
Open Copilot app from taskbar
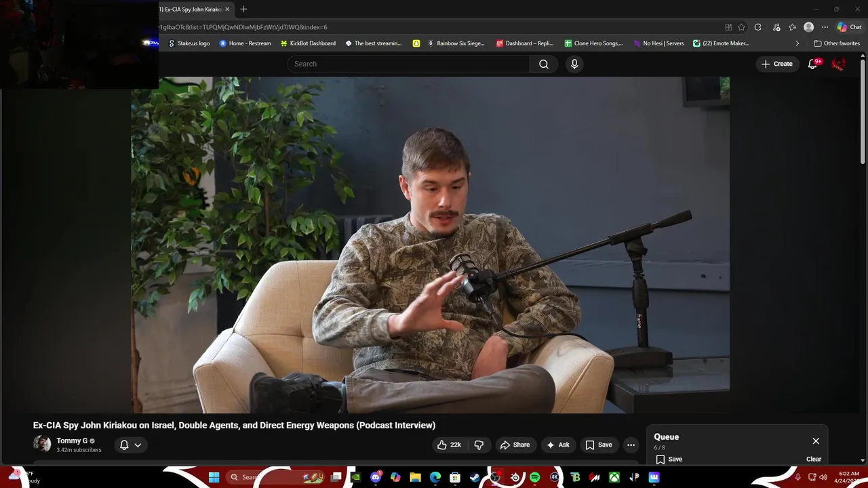(x=395, y=477)
